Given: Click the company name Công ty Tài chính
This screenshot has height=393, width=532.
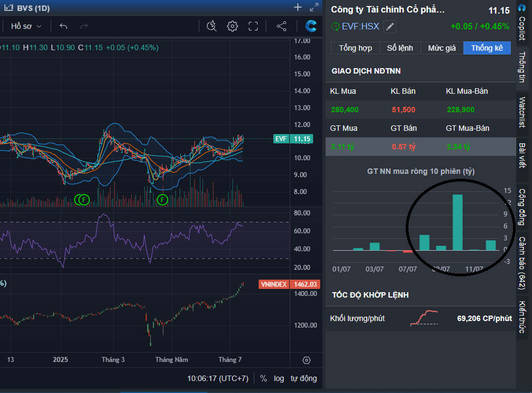Looking at the screenshot, I should [388, 9].
